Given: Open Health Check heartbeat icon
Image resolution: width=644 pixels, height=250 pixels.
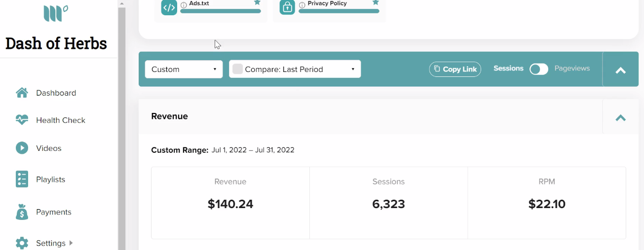Looking at the screenshot, I should [22, 120].
